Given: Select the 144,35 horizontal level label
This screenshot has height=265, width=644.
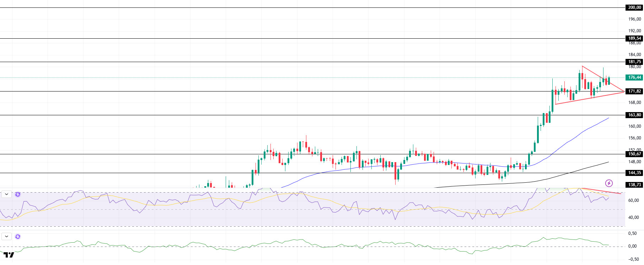Looking at the screenshot, I should pyautogui.click(x=634, y=173).
